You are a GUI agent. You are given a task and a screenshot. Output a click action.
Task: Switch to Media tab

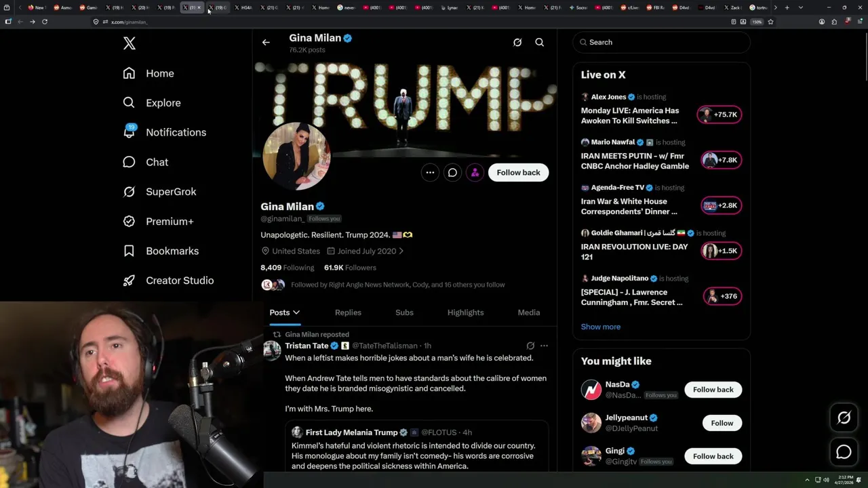point(529,312)
